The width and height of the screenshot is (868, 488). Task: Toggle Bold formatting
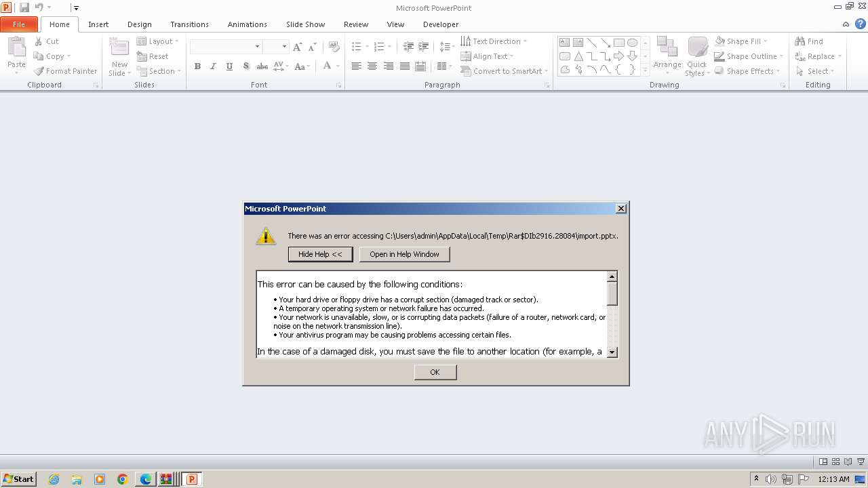197,66
